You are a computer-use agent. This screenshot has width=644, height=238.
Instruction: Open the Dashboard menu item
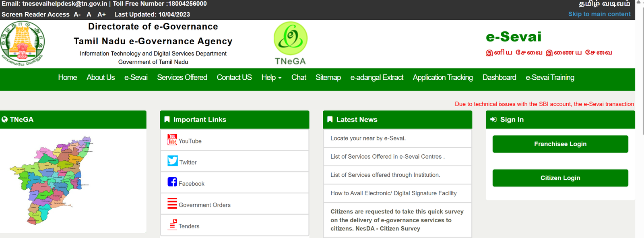click(x=499, y=78)
